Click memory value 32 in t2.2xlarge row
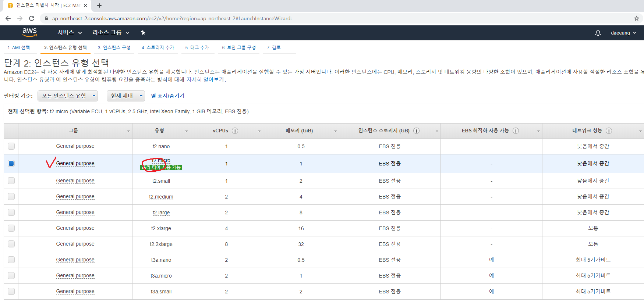Image resolution: width=644 pixels, height=300 pixels. coord(301,244)
